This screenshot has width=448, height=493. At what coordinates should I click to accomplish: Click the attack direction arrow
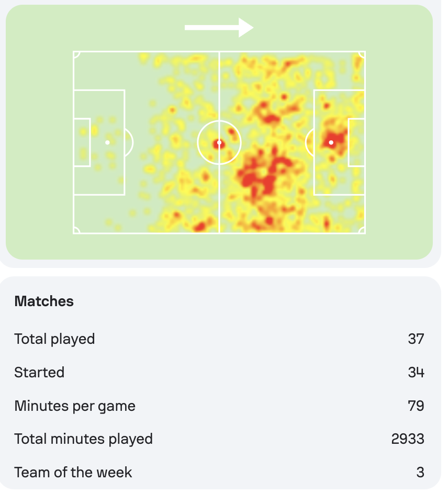(x=219, y=28)
